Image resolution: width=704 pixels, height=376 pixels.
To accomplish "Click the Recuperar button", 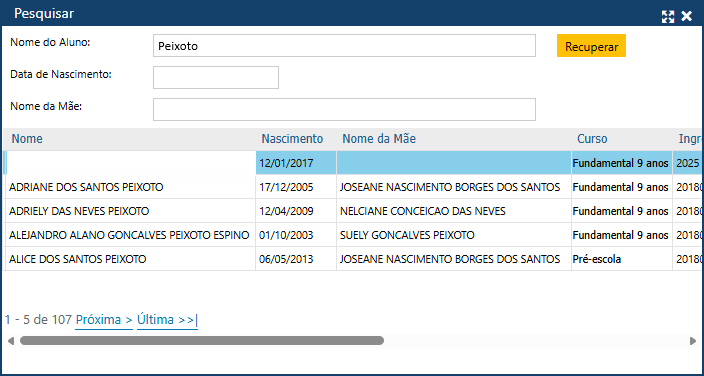I will tap(591, 46).
